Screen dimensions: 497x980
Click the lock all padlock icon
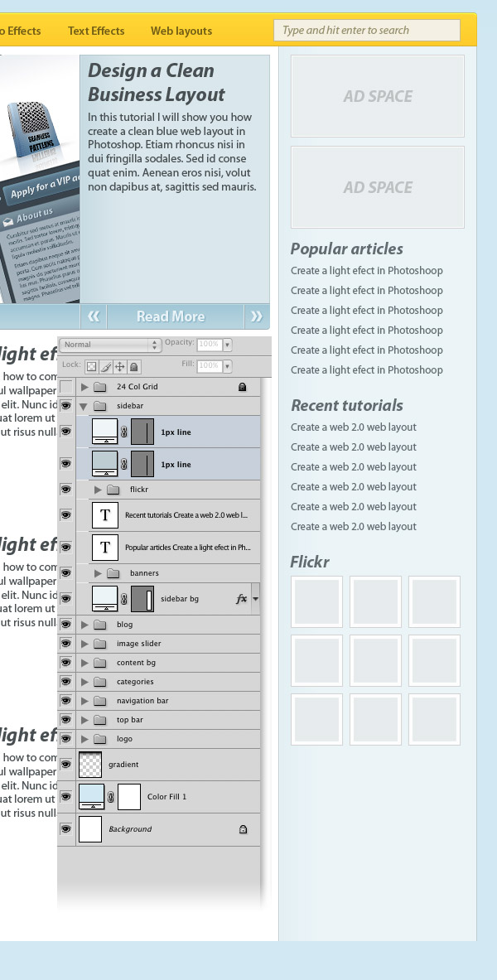pos(134,367)
